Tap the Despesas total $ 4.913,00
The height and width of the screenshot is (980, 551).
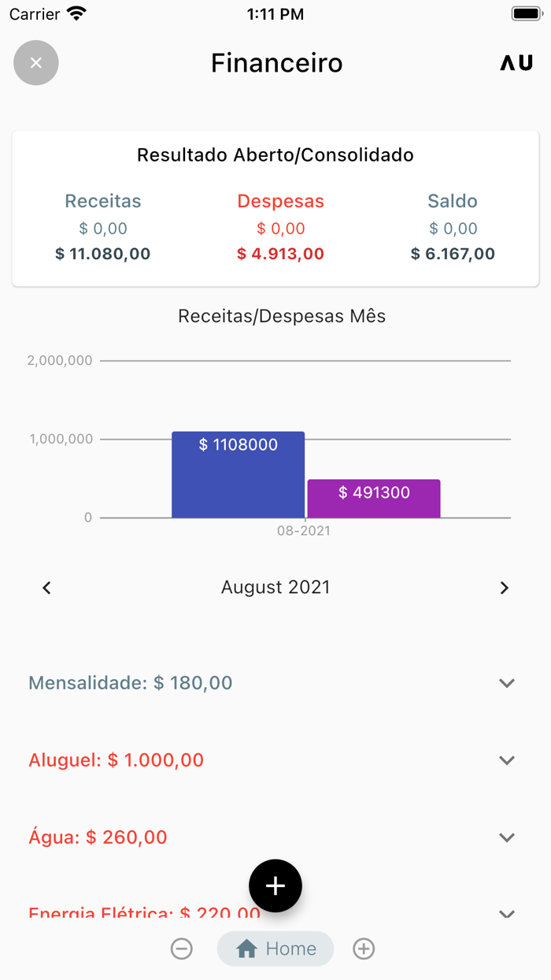click(281, 254)
